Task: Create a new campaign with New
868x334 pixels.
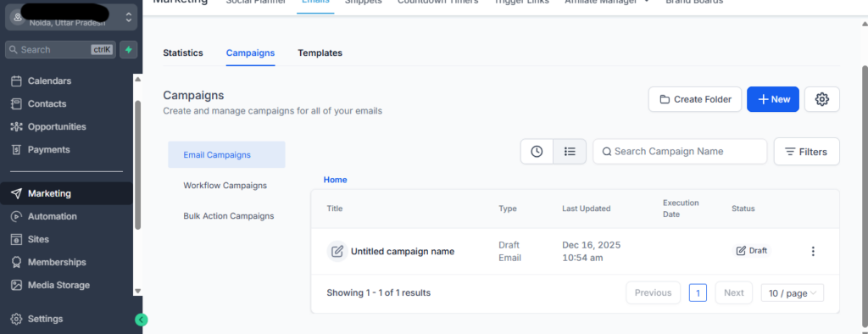Action: tap(773, 99)
